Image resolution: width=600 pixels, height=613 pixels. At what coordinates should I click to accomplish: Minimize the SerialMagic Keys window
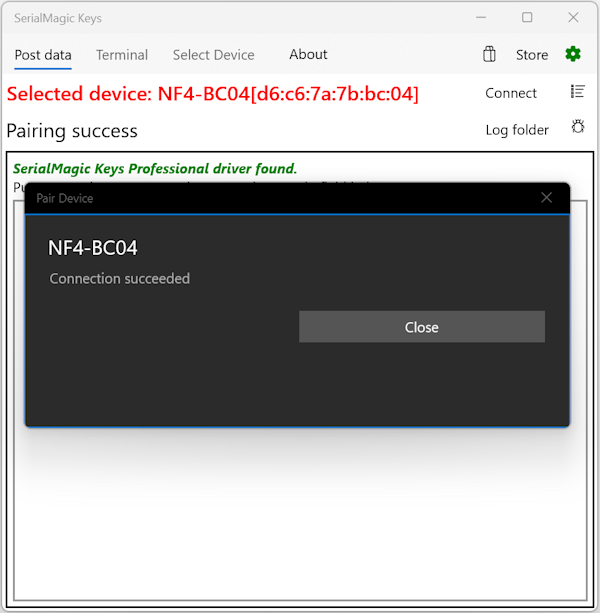481,18
